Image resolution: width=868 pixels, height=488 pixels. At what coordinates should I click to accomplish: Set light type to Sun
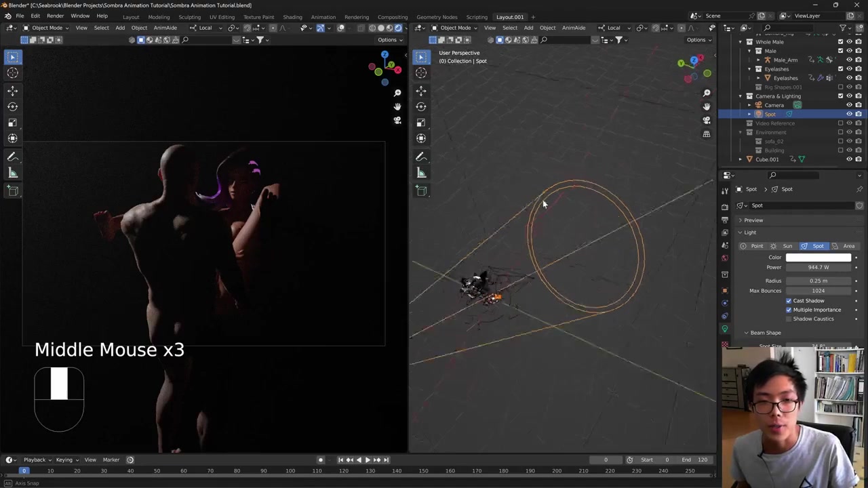[x=783, y=246]
